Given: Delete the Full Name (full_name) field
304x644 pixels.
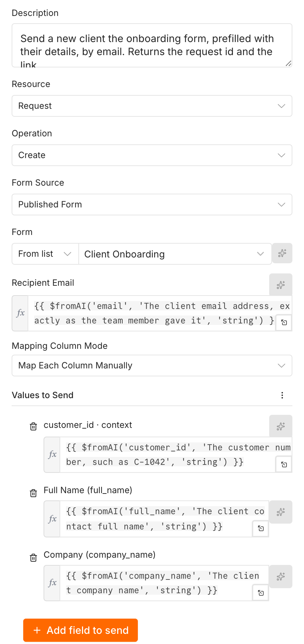Looking at the screenshot, I should point(33,493).
